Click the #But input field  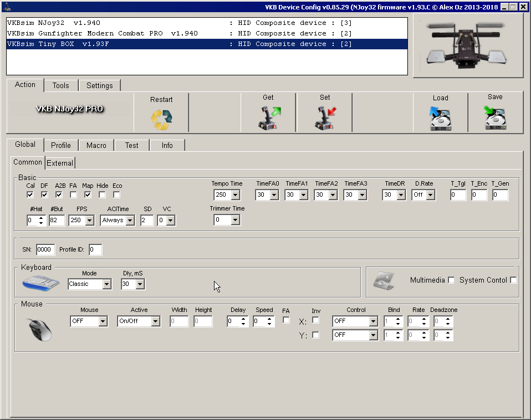[57, 221]
